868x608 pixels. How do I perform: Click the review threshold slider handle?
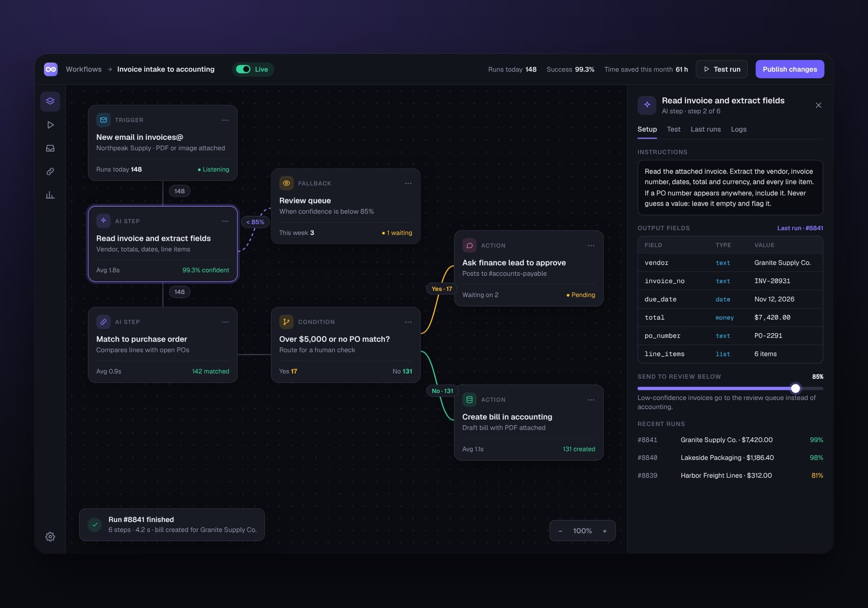point(796,388)
